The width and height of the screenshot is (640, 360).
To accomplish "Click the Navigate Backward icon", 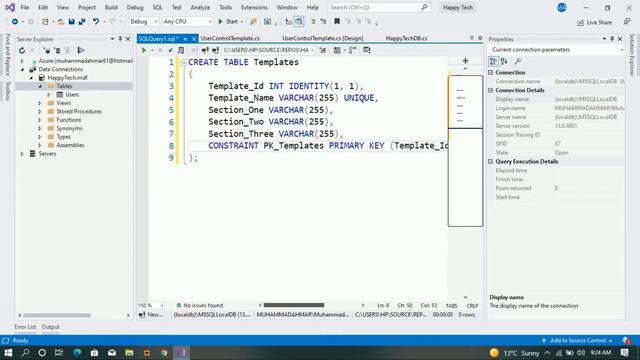I will tap(15, 22).
